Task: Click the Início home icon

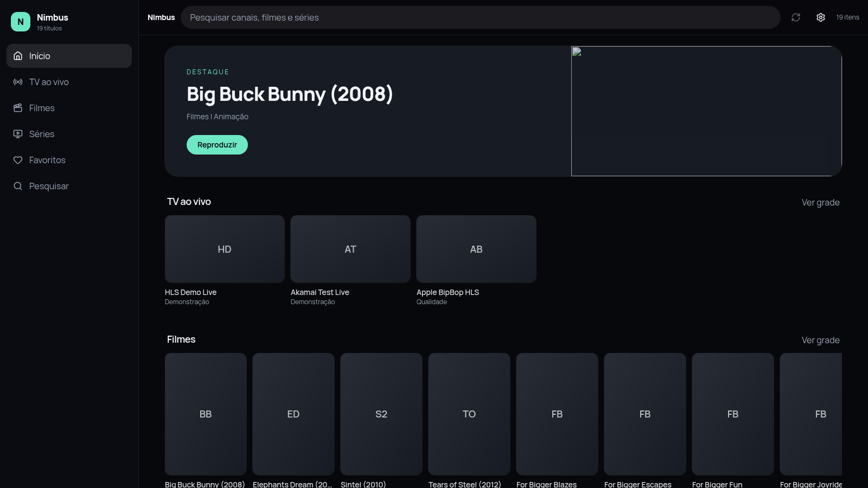Action: pyautogui.click(x=18, y=56)
